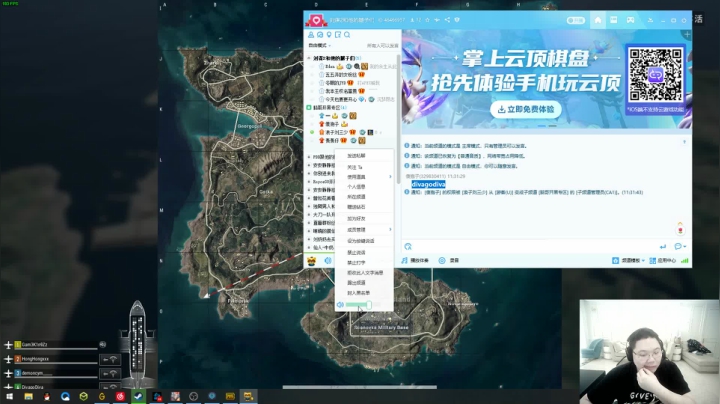
Task: Click the star favorite icon in YY title bar
Action: (x=428, y=20)
